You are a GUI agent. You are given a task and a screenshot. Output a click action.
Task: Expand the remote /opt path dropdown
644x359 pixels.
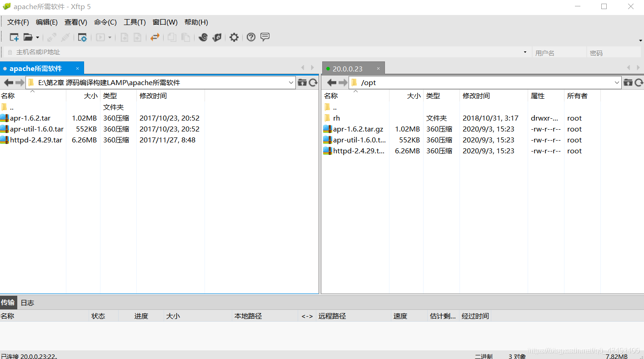coord(617,82)
